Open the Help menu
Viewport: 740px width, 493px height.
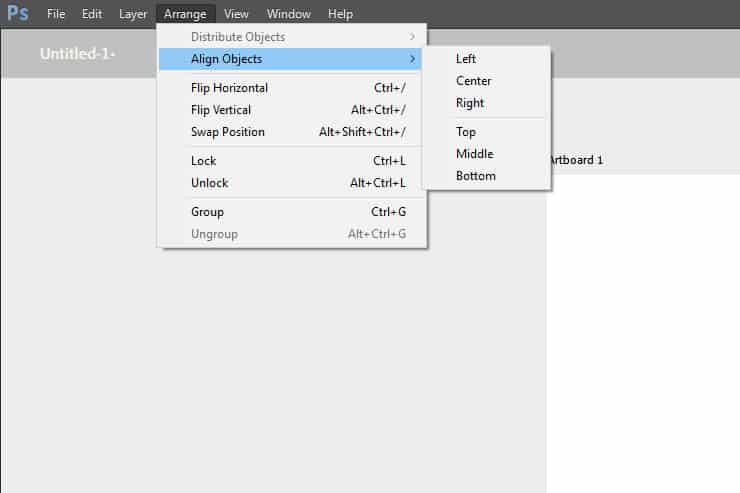340,14
